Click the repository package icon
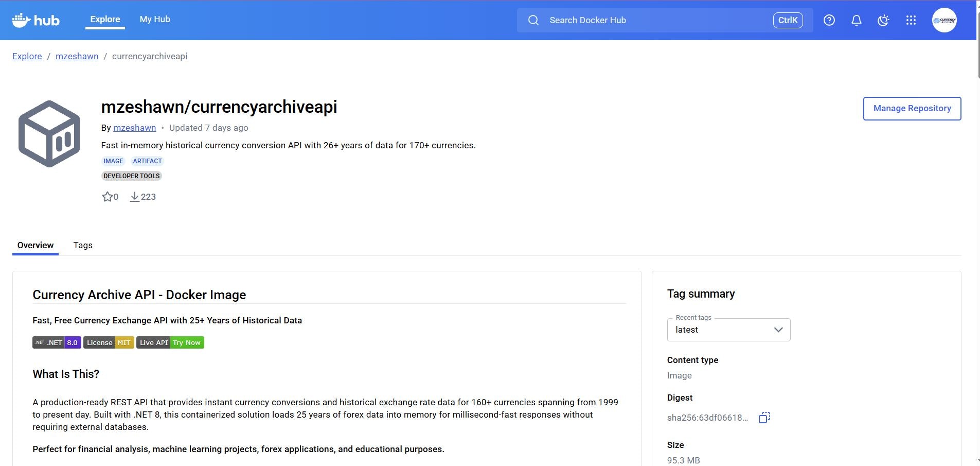The image size is (980, 466). point(49,133)
